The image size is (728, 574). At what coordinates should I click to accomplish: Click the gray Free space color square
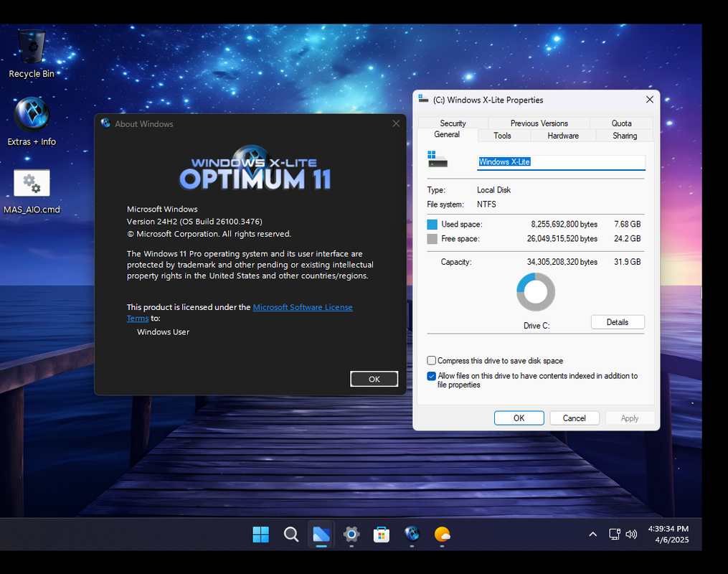click(x=432, y=239)
